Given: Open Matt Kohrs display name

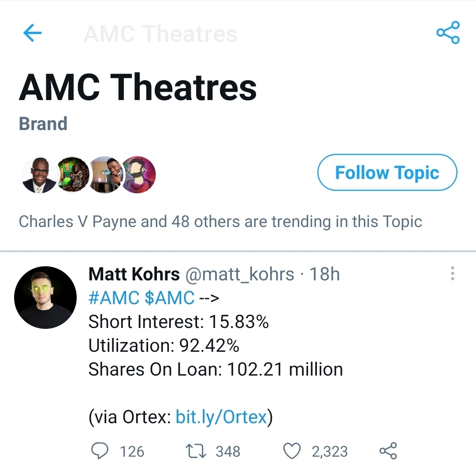Looking at the screenshot, I should 134,274.
